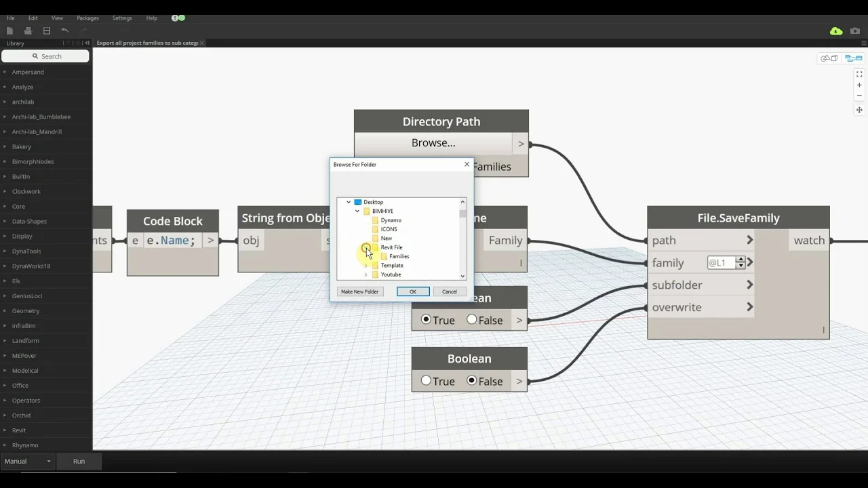
Task: Click the Directory Path output port arrow
Action: (521, 143)
